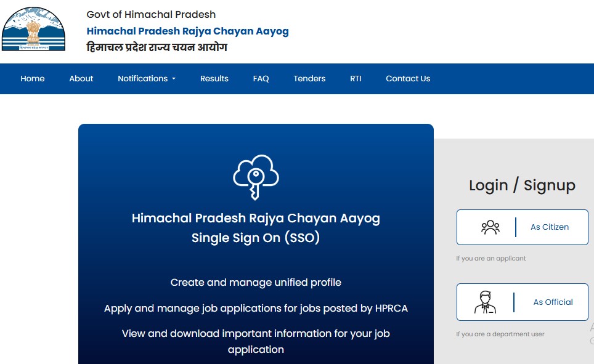Click the citizen group people icon

(x=490, y=227)
